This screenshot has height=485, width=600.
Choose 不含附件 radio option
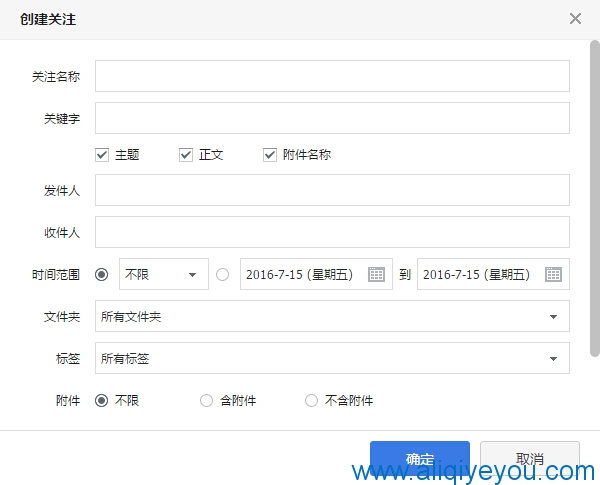click(x=311, y=401)
